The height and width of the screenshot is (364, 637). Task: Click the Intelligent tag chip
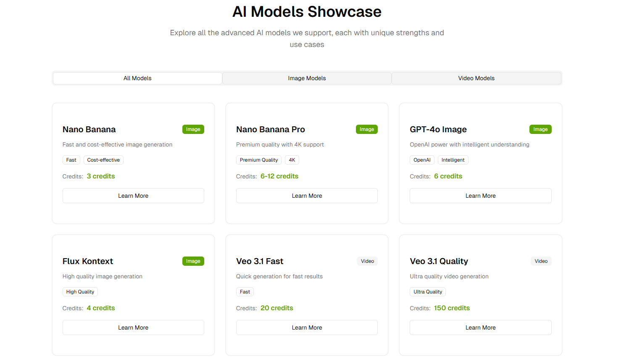pyautogui.click(x=453, y=160)
